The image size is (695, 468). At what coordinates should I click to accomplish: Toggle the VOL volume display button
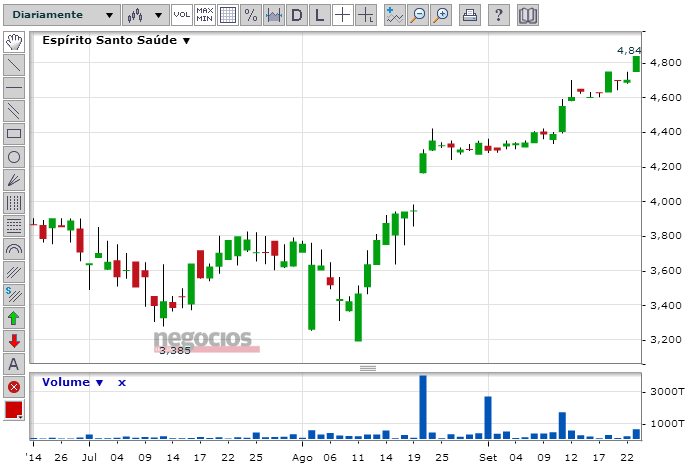click(x=181, y=15)
